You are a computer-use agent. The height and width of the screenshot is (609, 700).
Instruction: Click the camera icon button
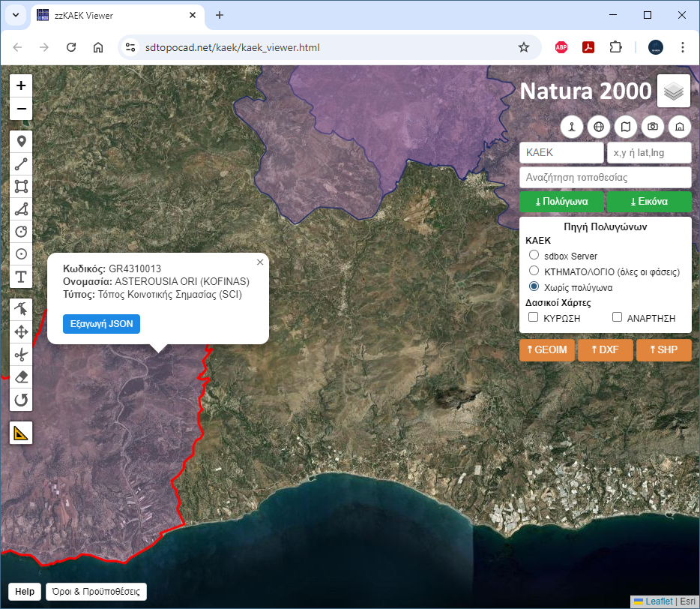653,127
